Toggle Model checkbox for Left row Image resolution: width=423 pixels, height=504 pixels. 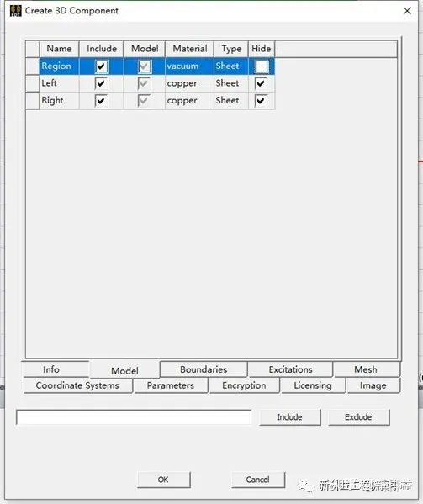pyautogui.click(x=144, y=83)
